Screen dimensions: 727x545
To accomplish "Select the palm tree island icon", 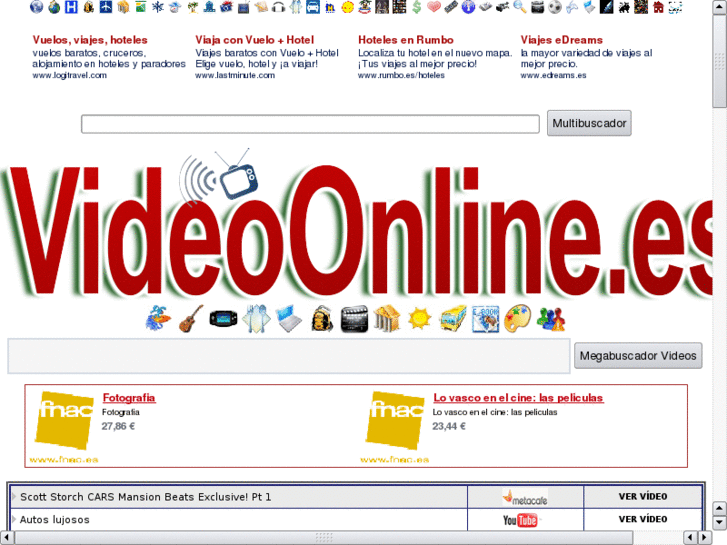I will 192,7.
